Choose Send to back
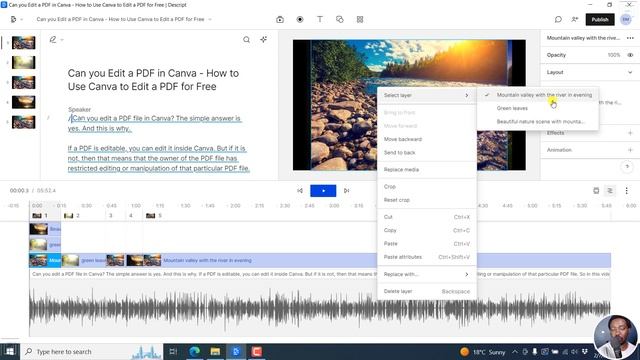 (427, 153)
